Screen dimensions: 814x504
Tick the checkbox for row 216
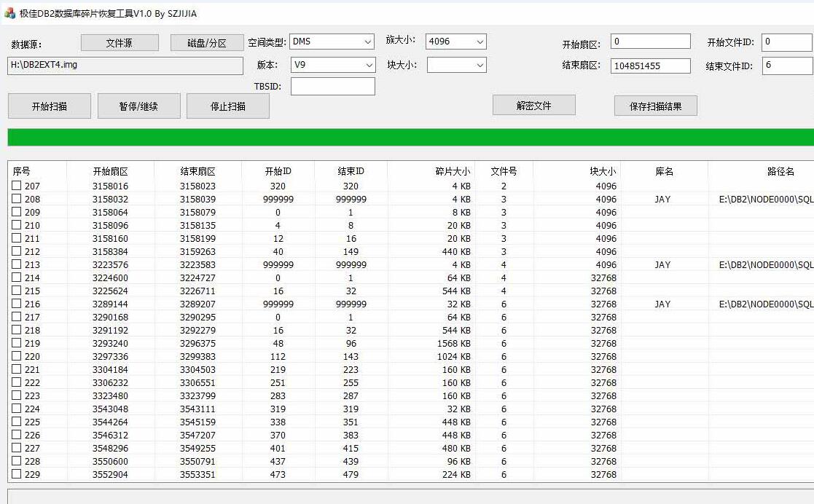(17, 304)
